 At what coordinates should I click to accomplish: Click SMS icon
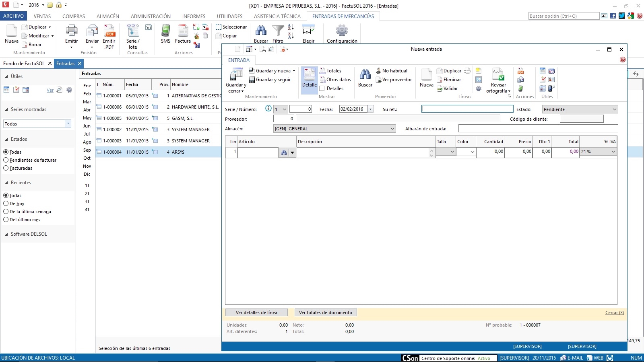[x=165, y=31]
